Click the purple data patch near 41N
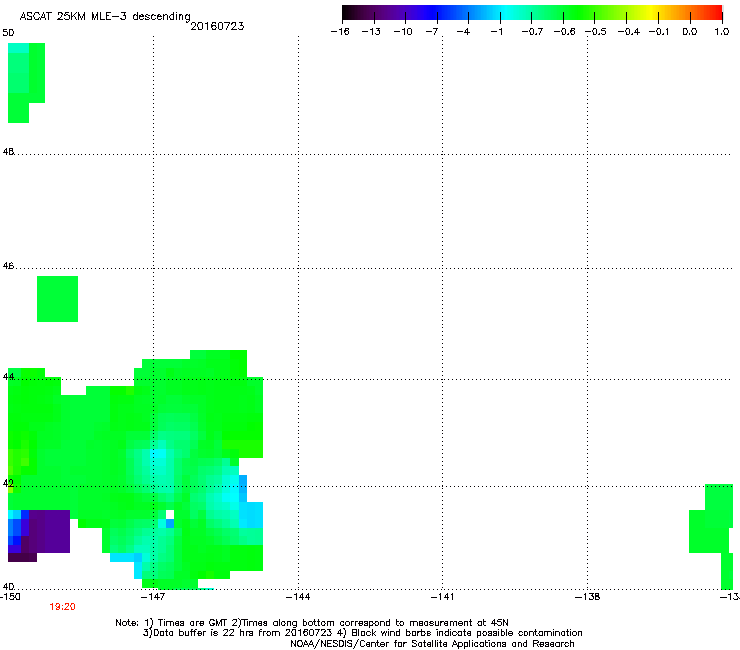The height and width of the screenshot is (650, 740). (x=47, y=531)
